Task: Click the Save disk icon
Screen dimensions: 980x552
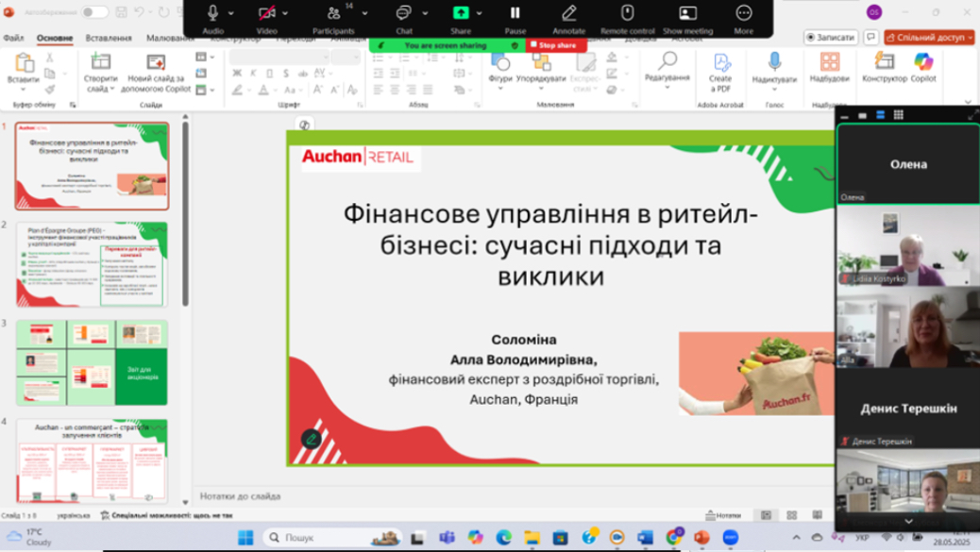Action: click(121, 12)
